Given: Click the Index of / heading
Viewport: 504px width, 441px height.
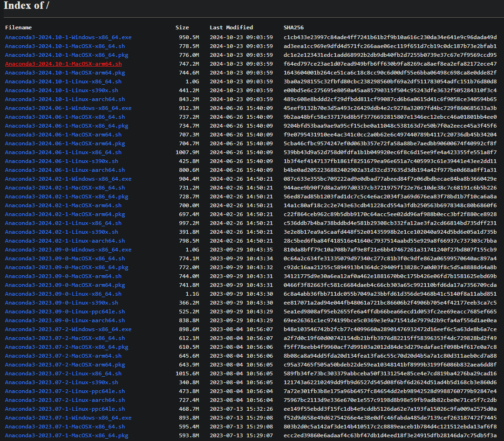Looking at the screenshot, I should coord(27,6).
